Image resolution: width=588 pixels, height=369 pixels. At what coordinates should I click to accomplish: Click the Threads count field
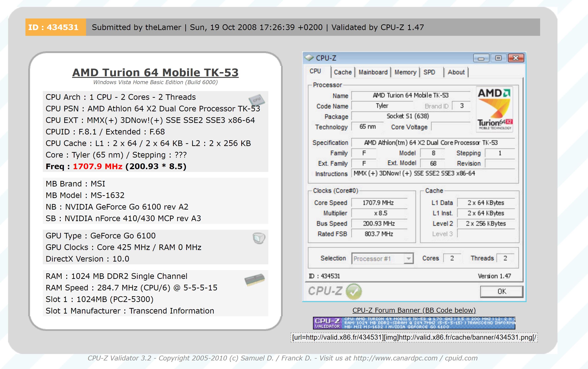[x=505, y=258]
